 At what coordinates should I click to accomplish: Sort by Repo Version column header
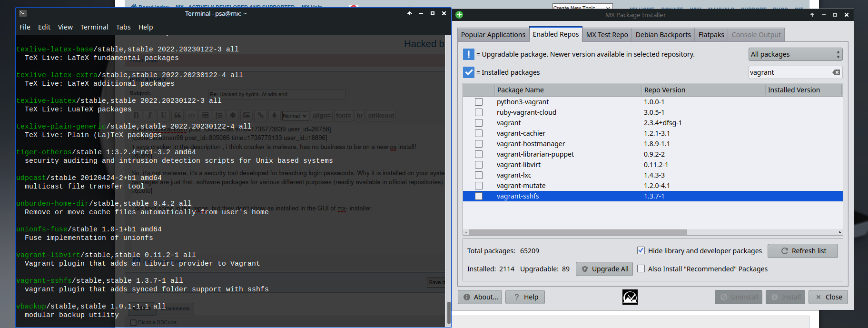pyautogui.click(x=703, y=90)
